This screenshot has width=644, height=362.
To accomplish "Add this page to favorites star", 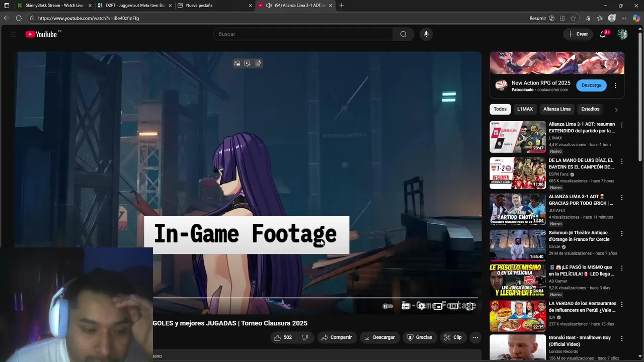I will pyautogui.click(x=573, y=18).
